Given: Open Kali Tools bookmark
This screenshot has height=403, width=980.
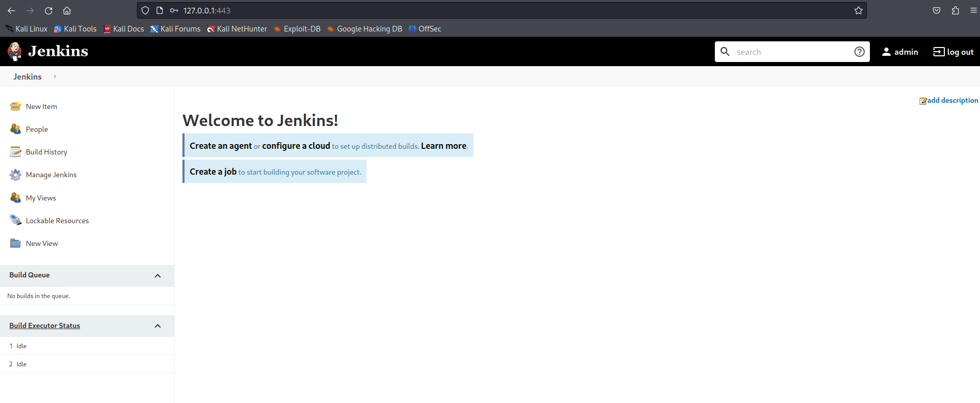Looking at the screenshot, I should [x=75, y=29].
